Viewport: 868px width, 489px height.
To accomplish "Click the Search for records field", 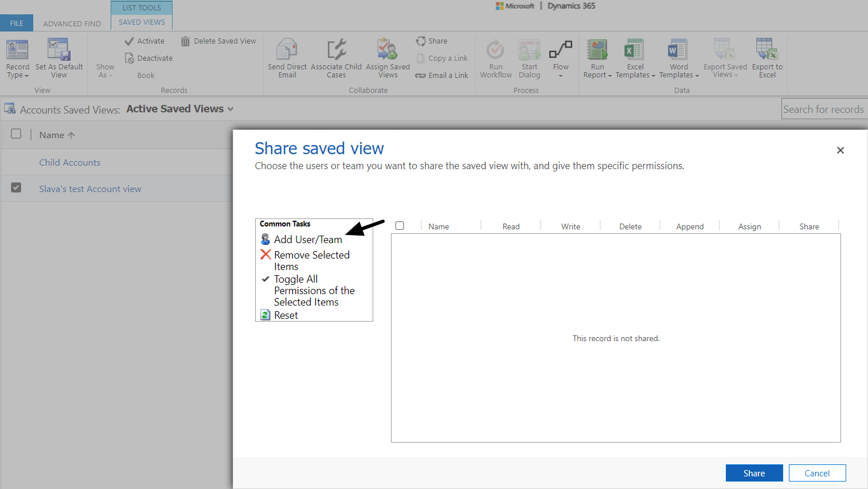I will point(823,109).
